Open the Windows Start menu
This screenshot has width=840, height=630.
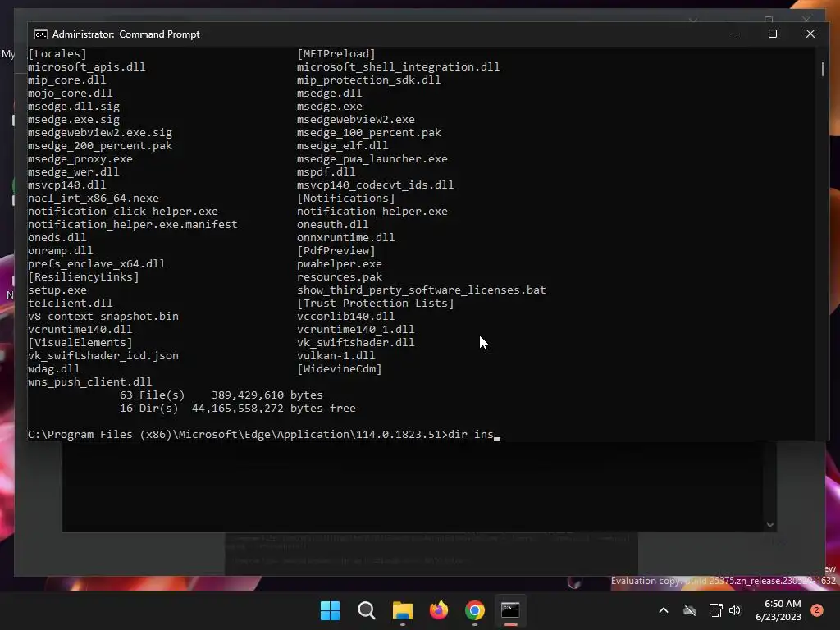tap(330, 610)
